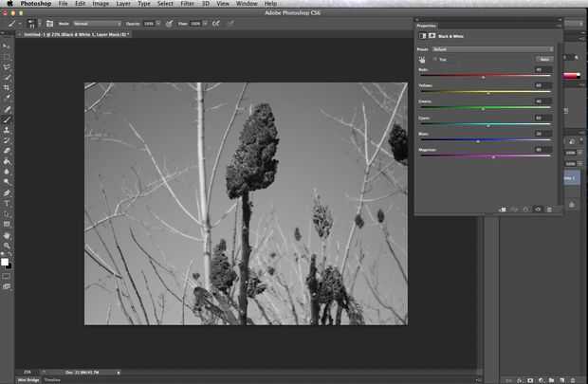Screen dimensions: 588x384
Task: Reset adjustment defaults in Properties panel
Action: tap(525, 210)
